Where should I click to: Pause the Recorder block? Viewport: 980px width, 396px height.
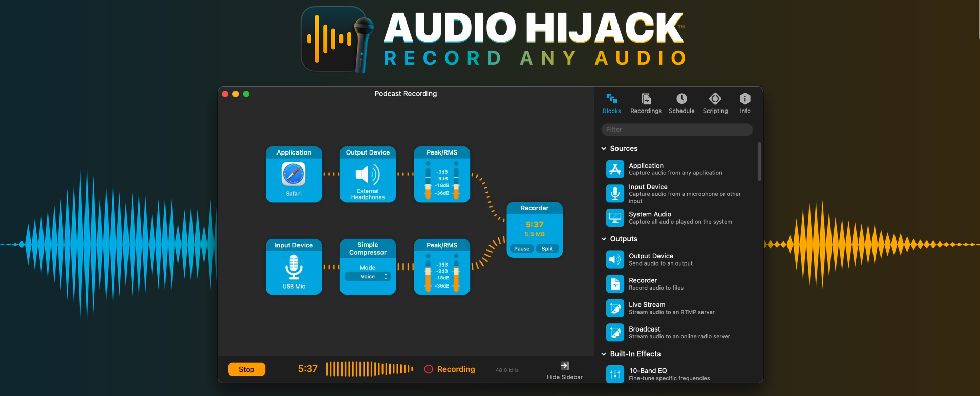pyautogui.click(x=522, y=249)
